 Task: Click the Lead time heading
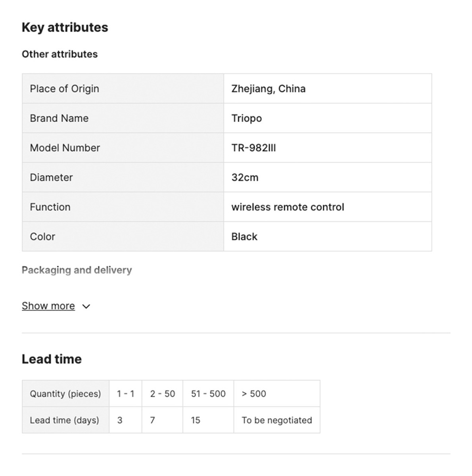(52, 359)
